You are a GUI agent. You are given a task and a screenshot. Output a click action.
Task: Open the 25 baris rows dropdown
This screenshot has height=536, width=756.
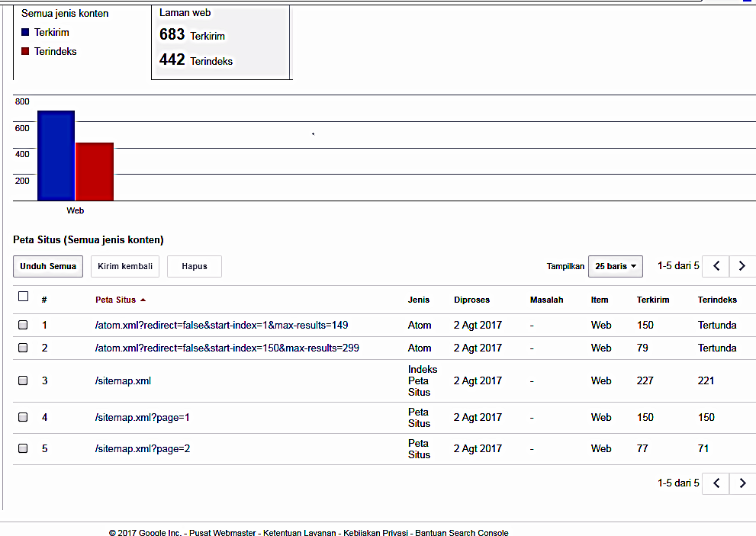click(x=615, y=266)
